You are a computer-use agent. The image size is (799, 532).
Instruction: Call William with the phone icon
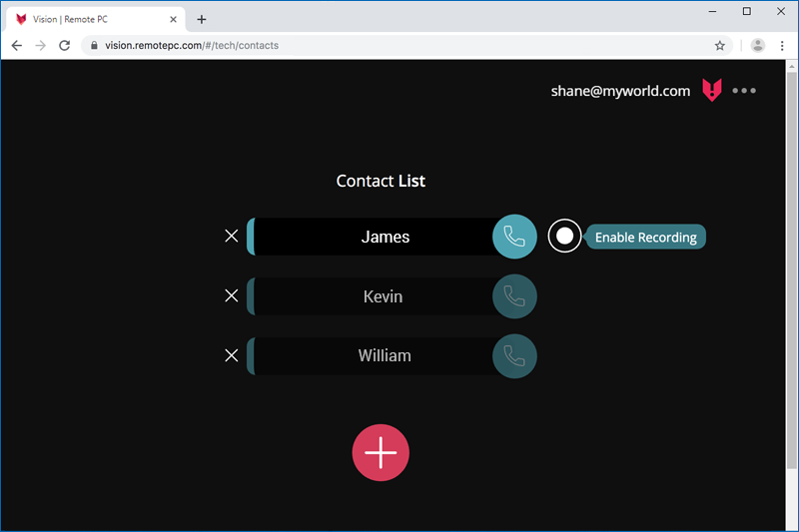pos(514,356)
